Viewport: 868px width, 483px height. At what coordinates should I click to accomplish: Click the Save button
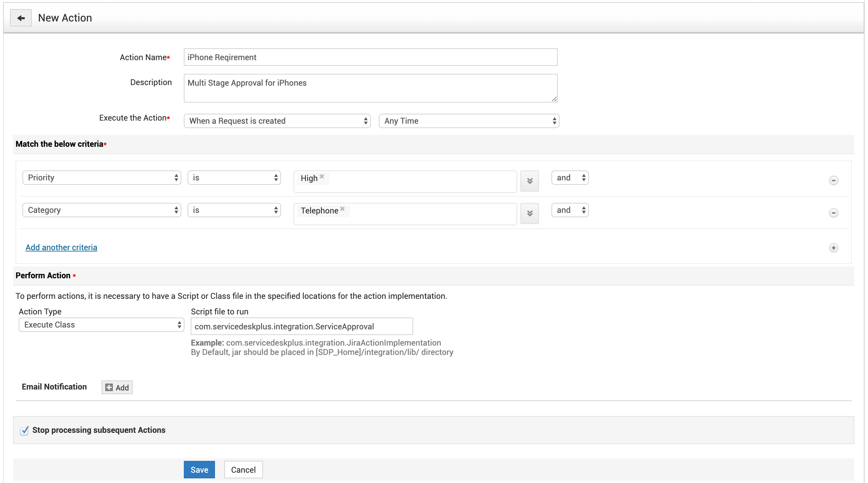pos(199,470)
